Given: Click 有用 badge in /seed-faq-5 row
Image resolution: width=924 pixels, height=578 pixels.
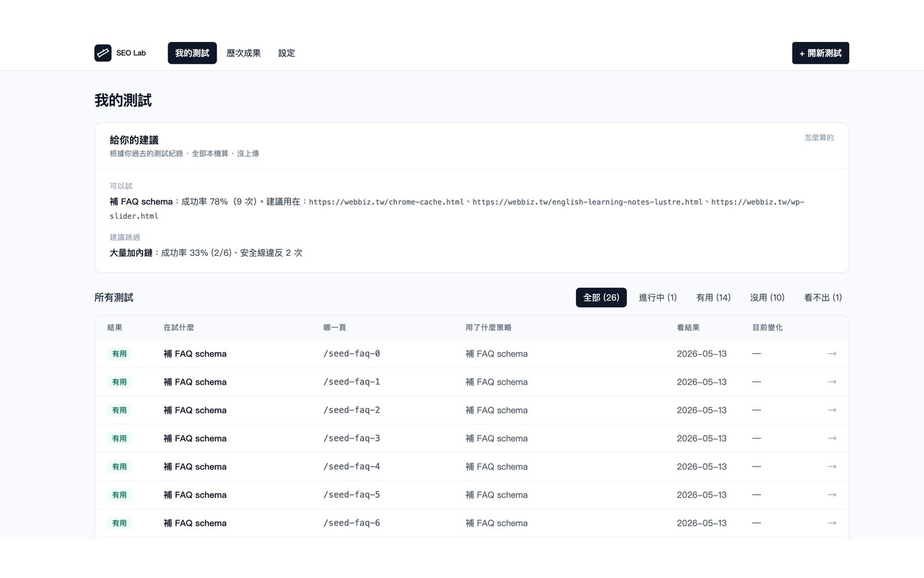Looking at the screenshot, I should 119,494.
